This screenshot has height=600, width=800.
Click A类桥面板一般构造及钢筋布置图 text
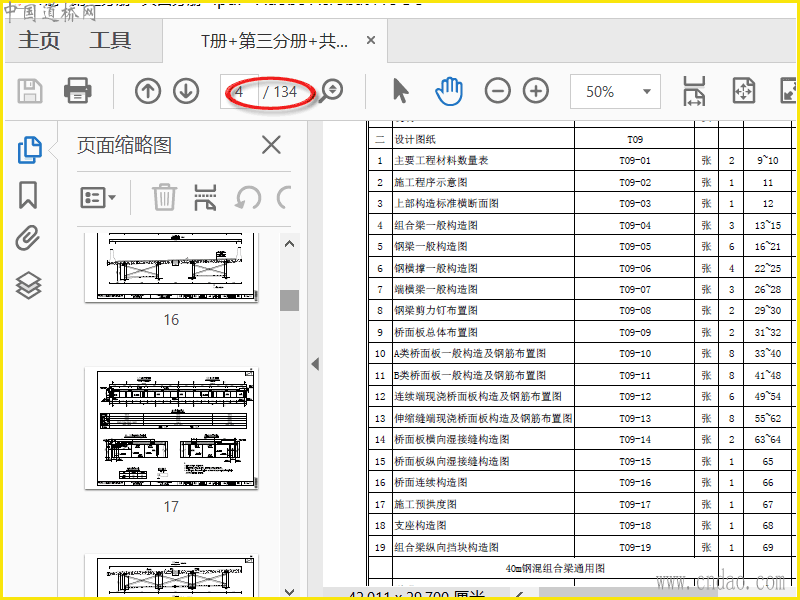pos(470,354)
